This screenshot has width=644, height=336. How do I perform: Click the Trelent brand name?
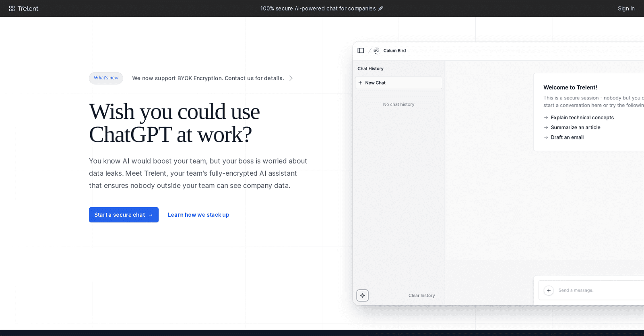pos(28,8)
